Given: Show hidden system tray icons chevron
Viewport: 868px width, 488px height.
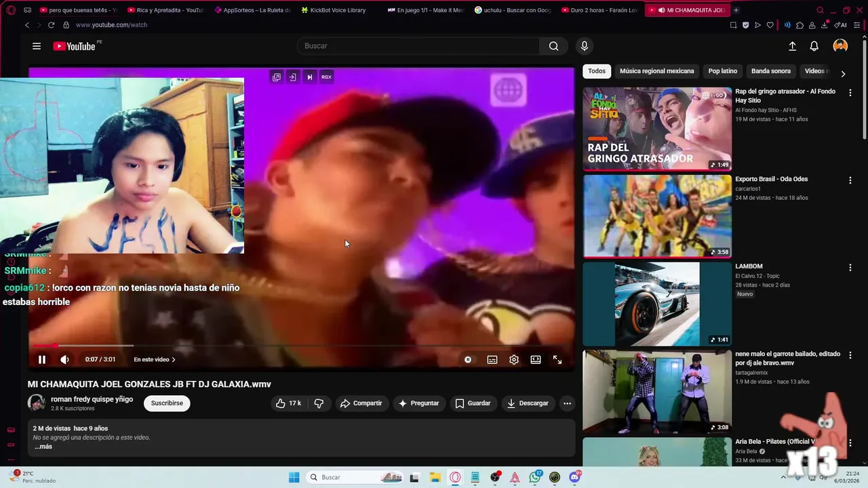Looking at the screenshot, I should pyautogui.click(x=783, y=477).
